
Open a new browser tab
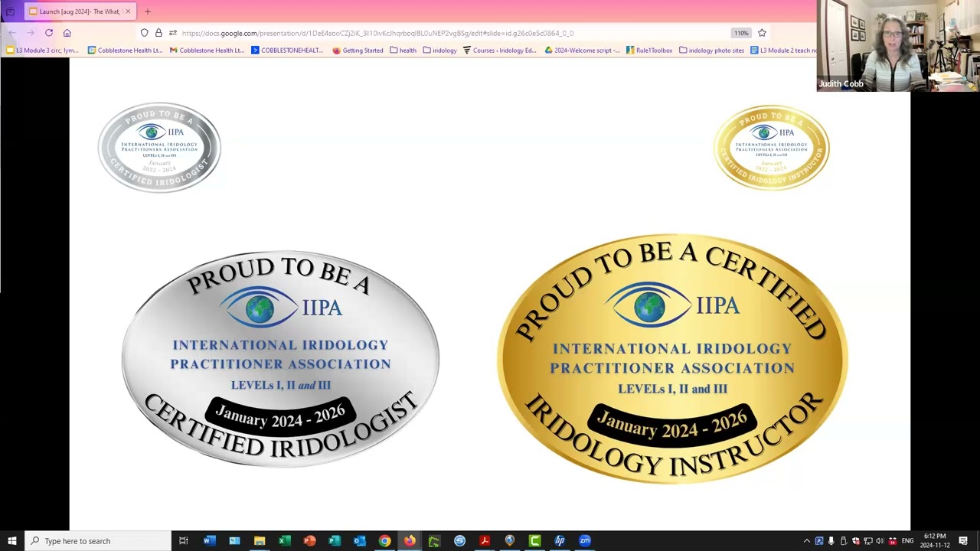(x=148, y=11)
